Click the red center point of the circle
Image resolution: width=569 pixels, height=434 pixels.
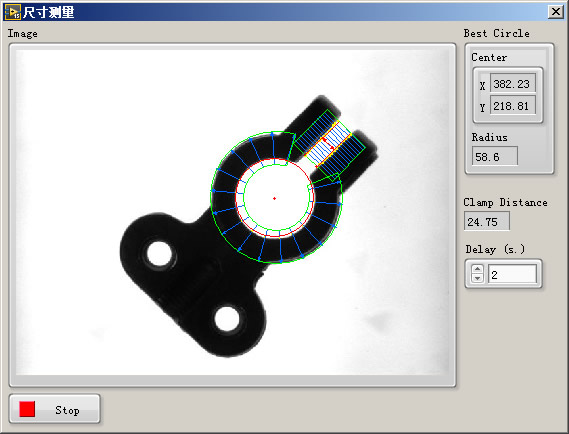274,198
